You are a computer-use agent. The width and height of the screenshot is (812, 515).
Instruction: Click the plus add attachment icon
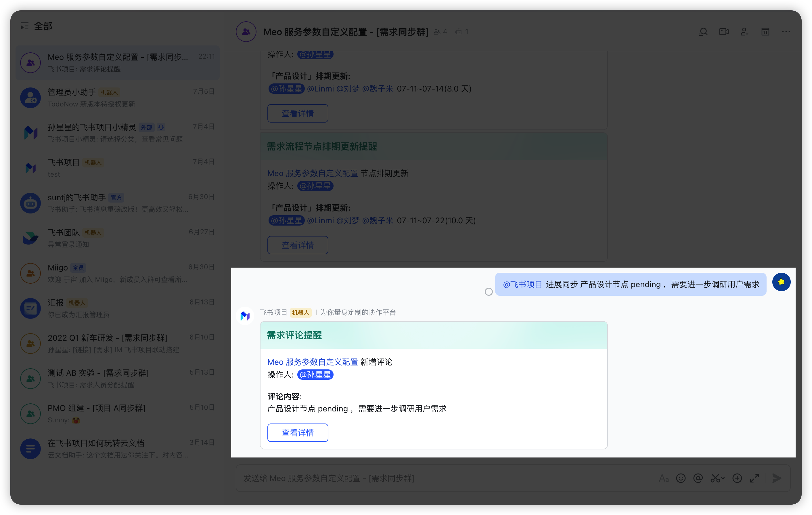(737, 478)
